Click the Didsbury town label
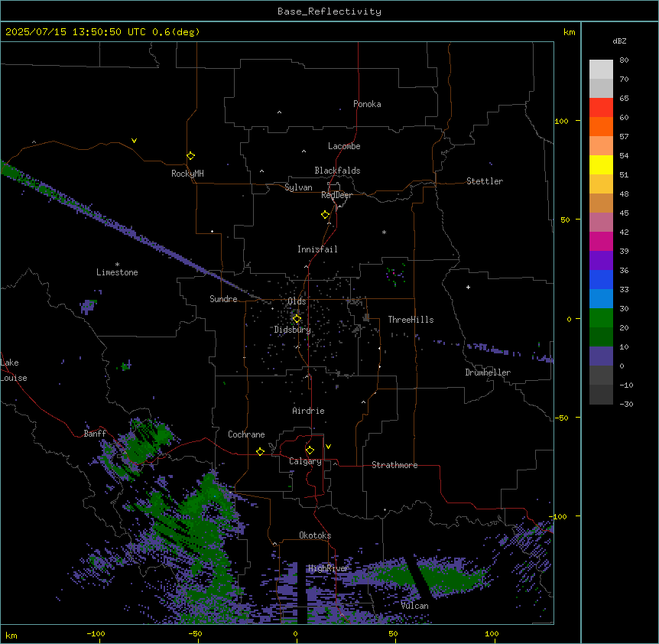The image size is (659, 644). coord(293,330)
